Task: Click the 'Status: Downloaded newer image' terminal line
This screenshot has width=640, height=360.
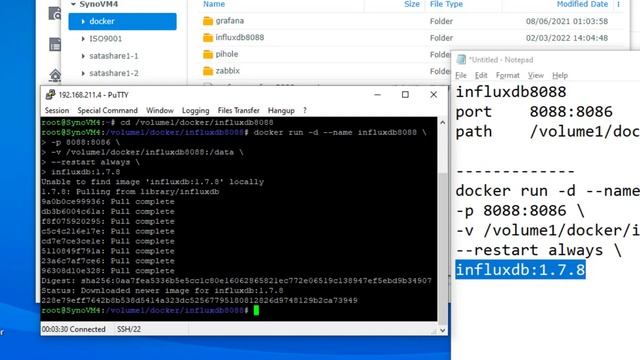Action: point(162,291)
